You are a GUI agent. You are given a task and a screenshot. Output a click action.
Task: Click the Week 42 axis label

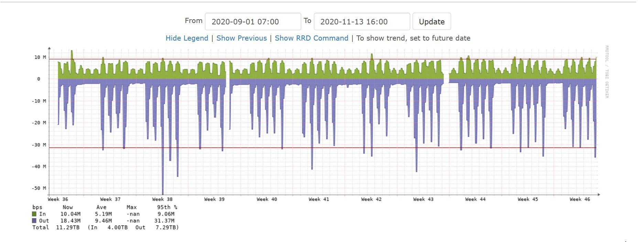(371, 199)
